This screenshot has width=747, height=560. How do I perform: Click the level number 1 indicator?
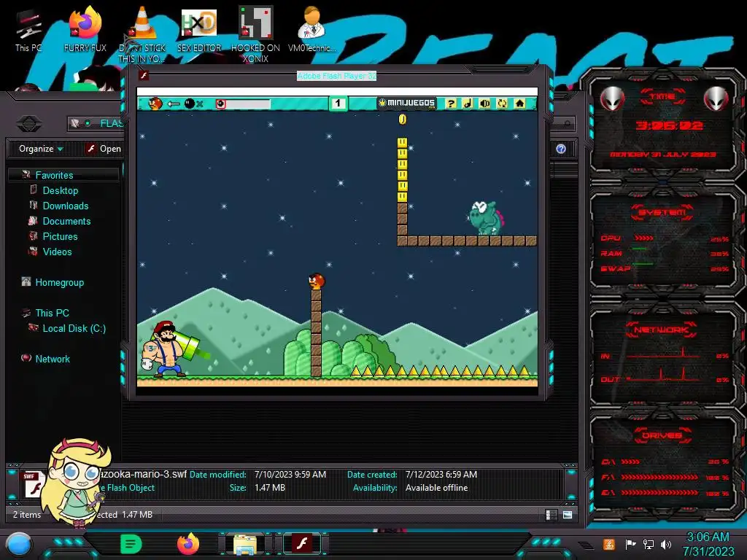point(338,104)
